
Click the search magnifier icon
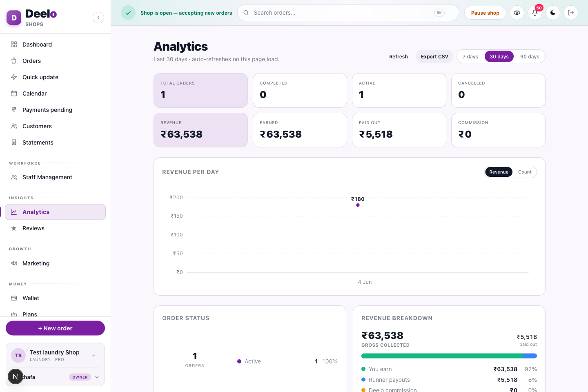(246, 13)
